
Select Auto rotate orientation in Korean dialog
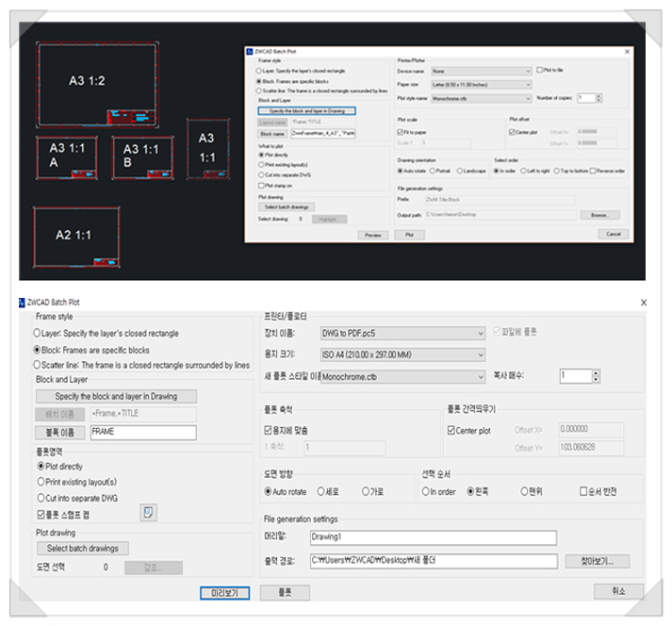tap(286, 491)
